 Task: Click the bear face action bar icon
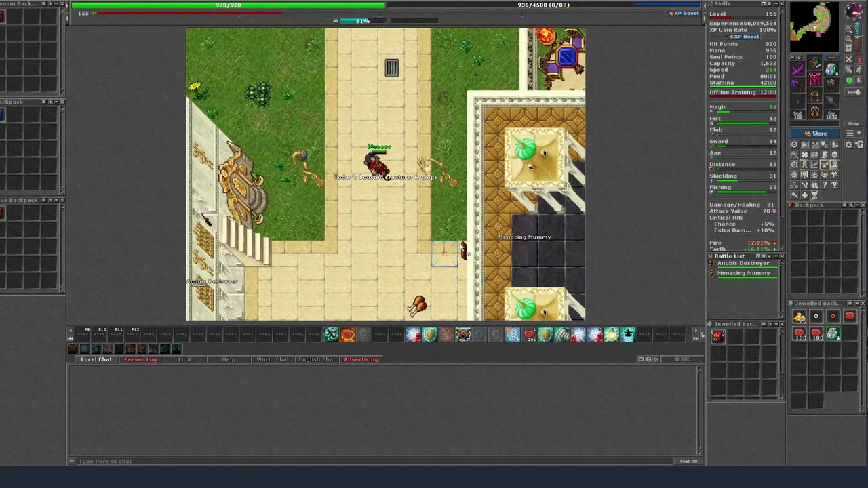[x=463, y=333]
